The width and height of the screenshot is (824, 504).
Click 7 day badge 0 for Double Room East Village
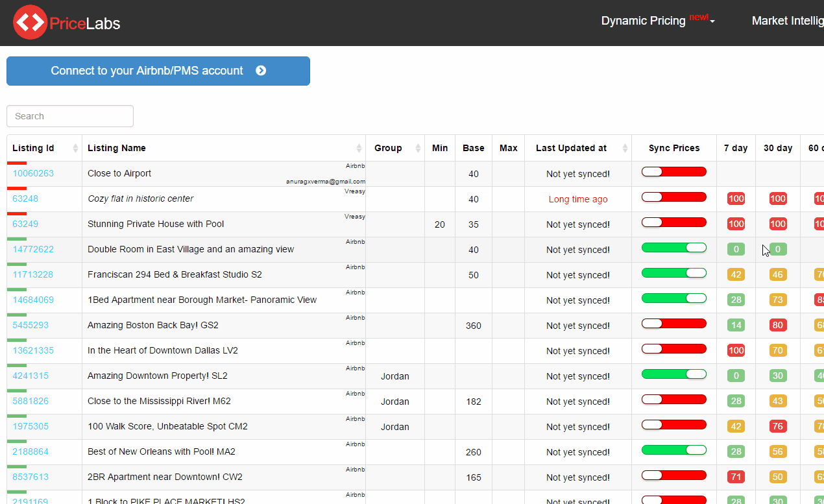pos(736,250)
